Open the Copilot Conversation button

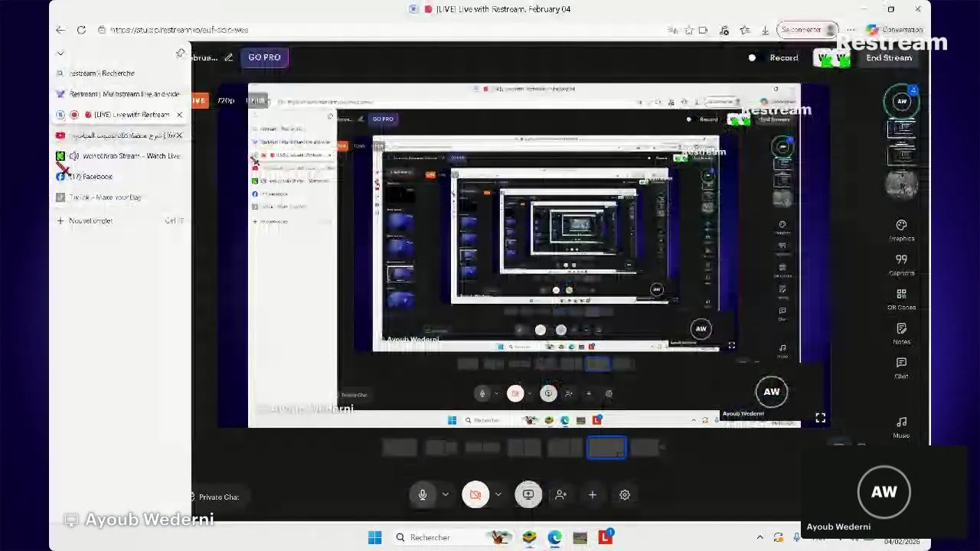pos(894,30)
